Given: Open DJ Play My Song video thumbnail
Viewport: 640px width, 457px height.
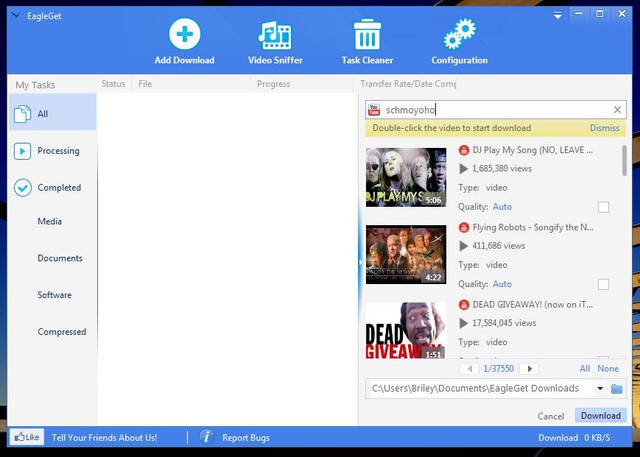Looking at the screenshot, I should point(406,177).
